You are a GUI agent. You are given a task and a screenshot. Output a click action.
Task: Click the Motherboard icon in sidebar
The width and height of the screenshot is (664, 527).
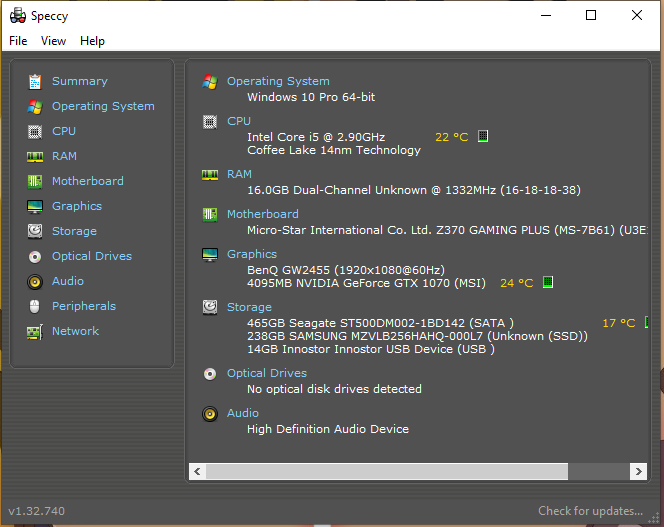tap(35, 182)
